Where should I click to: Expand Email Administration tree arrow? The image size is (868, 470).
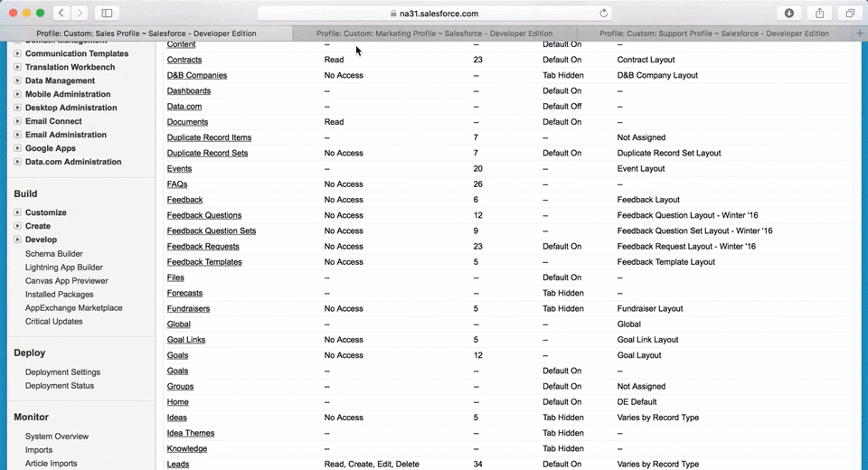pyautogui.click(x=18, y=135)
